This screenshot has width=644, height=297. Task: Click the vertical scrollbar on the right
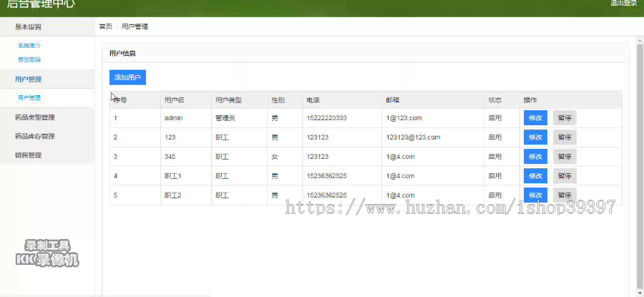(640, 166)
